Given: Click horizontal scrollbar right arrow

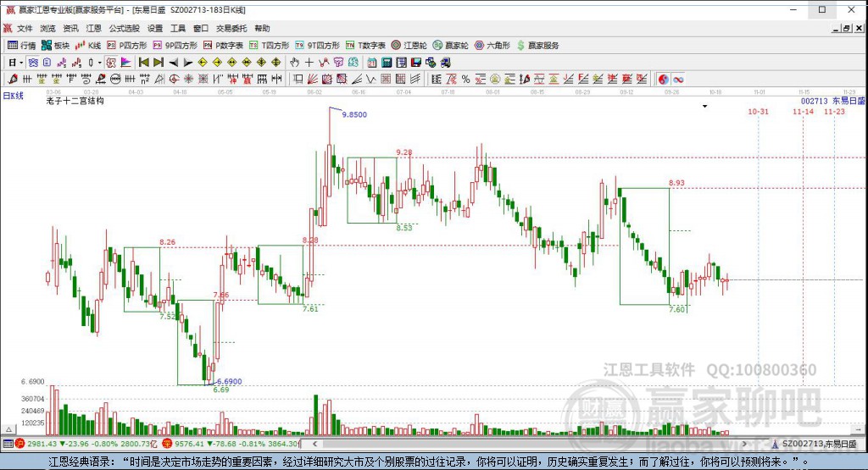Looking at the screenshot, I should (x=744, y=444).
